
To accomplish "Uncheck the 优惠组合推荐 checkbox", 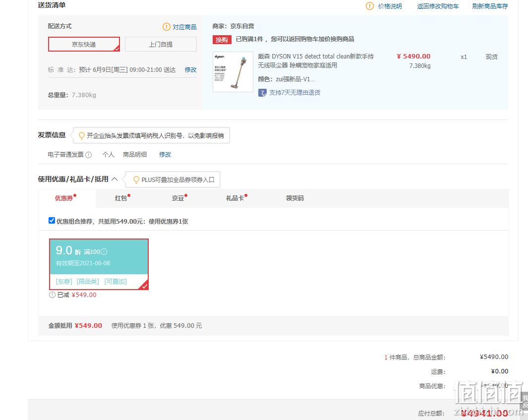I will [x=52, y=221].
